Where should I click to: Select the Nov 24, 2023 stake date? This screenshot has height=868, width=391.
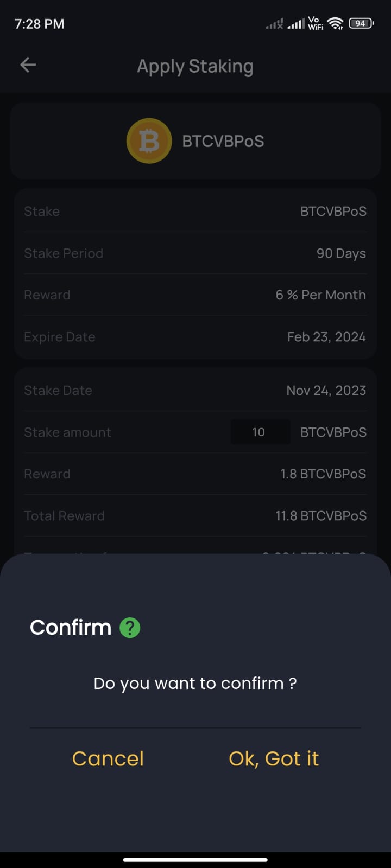tap(326, 391)
